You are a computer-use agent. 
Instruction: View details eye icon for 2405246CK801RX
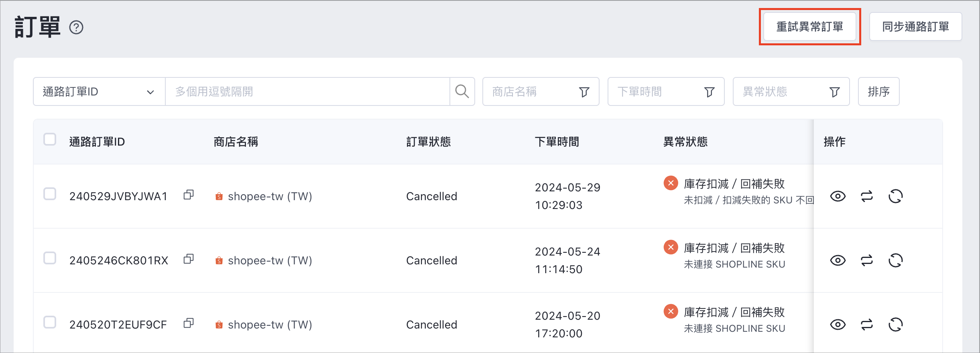pyautogui.click(x=838, y=260)
